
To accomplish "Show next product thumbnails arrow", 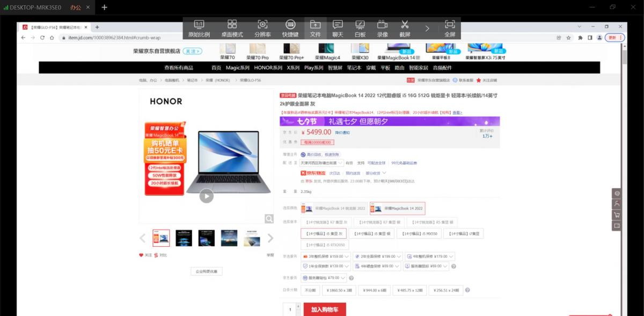I will [270, 238].
